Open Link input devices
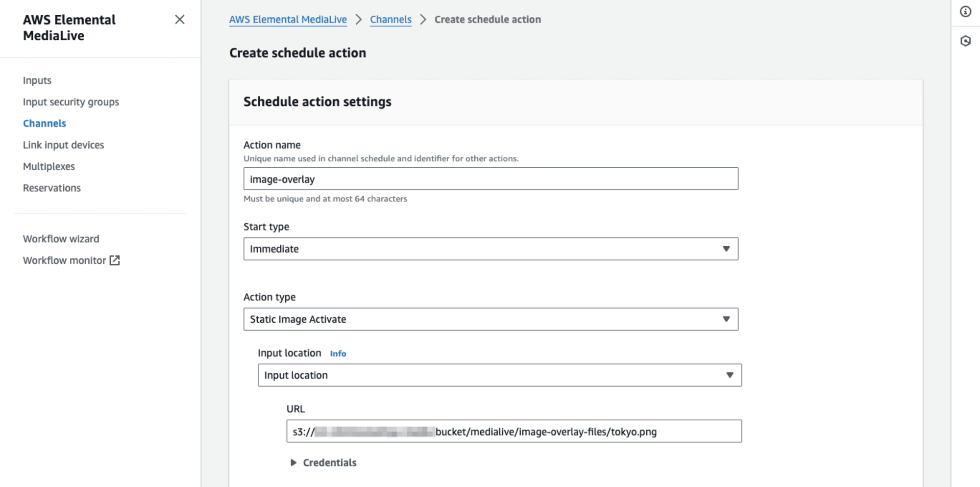980x487 pixels. click(64, 145)
